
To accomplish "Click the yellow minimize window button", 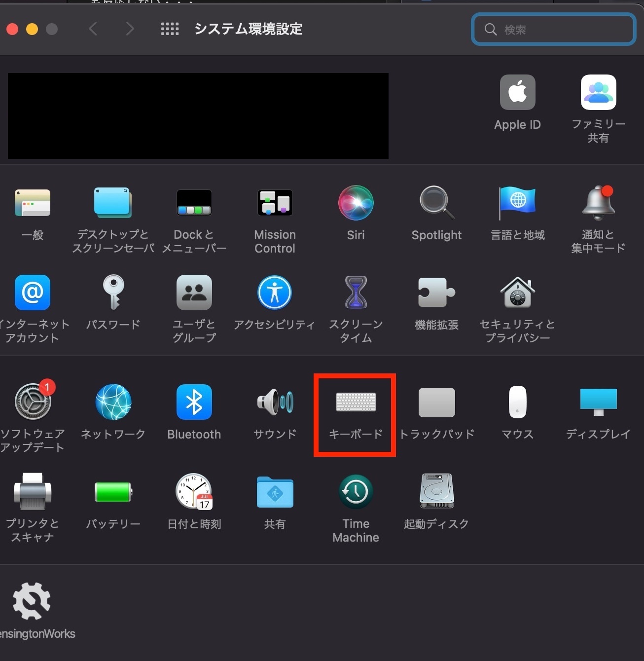I will pos(32,29).
